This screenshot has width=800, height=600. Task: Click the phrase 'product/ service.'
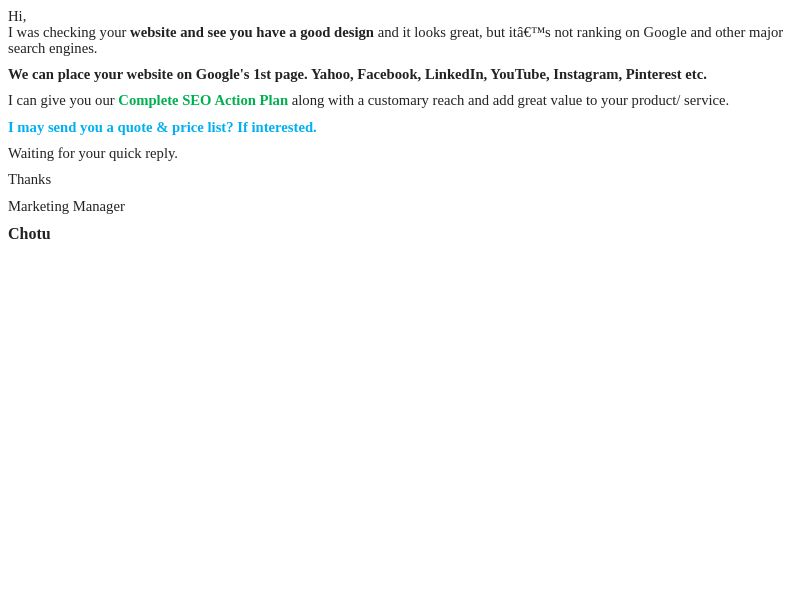(680, 101)
